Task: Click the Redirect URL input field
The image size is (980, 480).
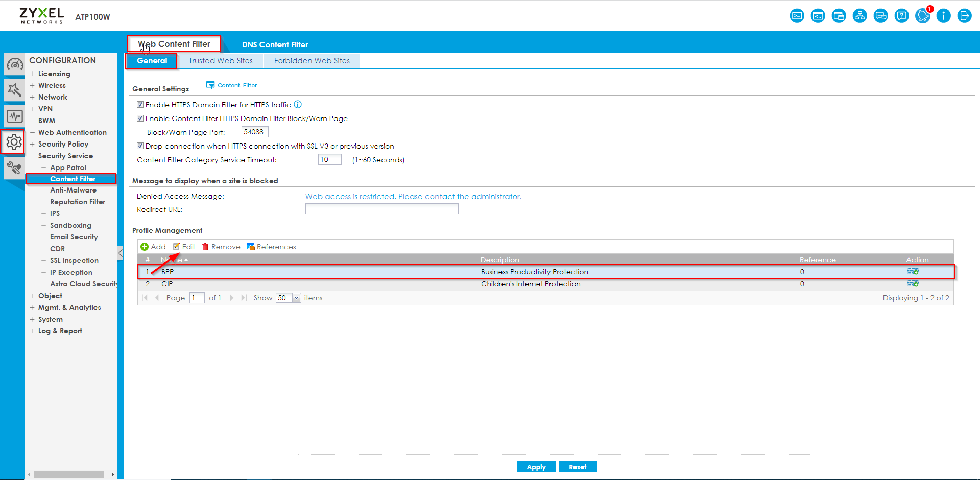Action: [381, 209]
